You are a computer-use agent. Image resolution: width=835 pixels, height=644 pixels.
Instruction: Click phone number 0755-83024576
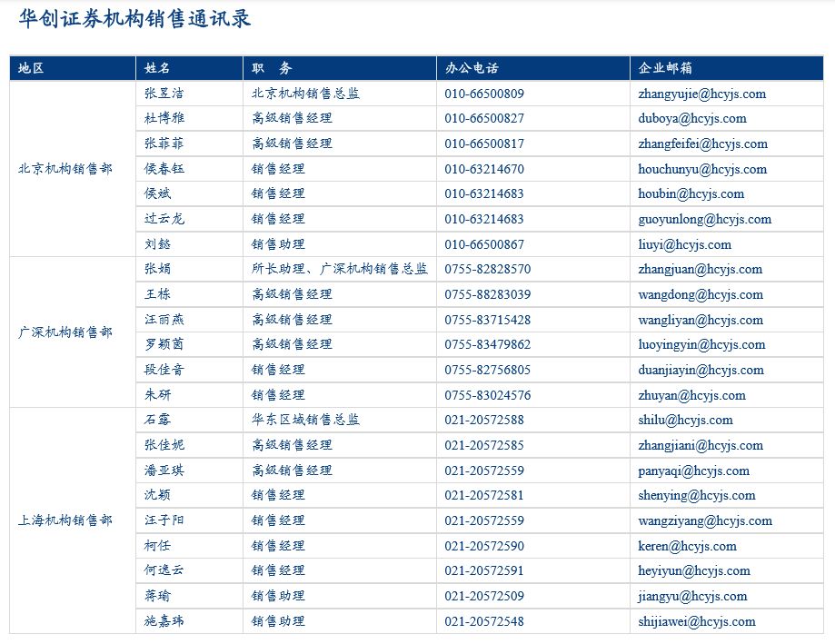[487, 395]
